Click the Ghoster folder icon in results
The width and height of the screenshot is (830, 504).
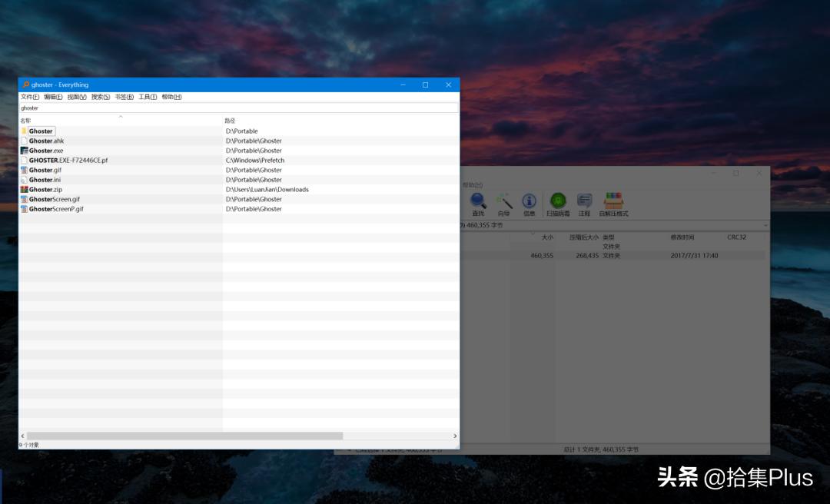[x=25, y=131]
